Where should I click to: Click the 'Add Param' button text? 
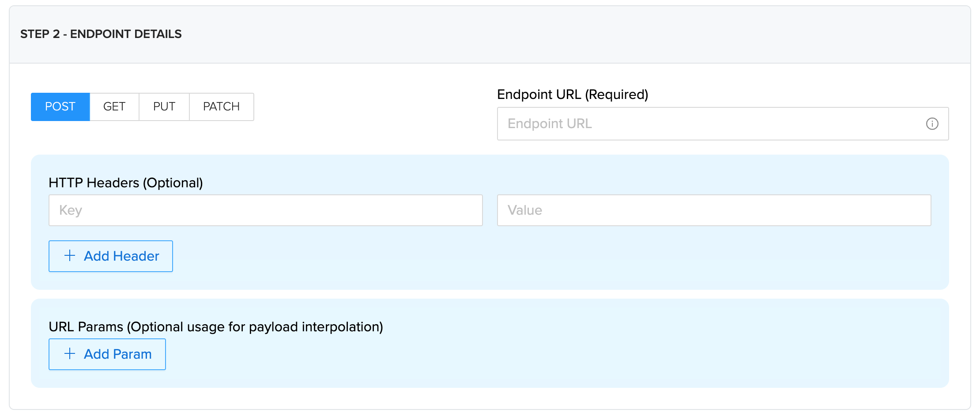[118, 354]
